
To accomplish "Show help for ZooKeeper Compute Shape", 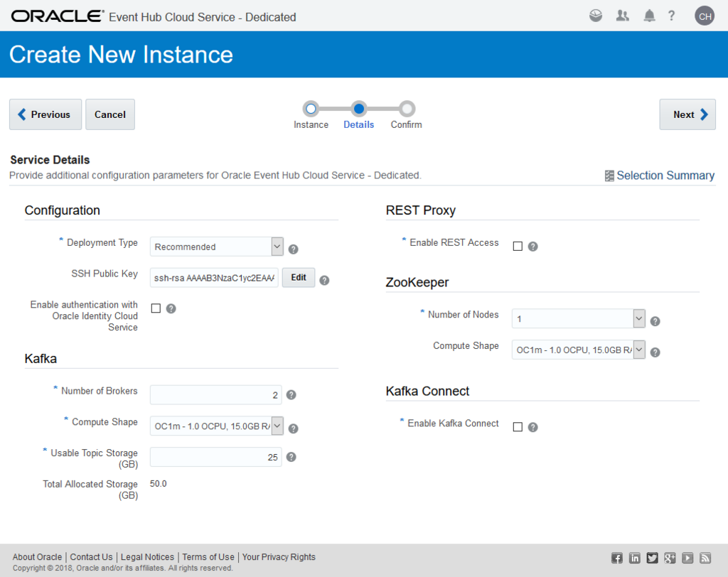I will (x=655, y=352).
